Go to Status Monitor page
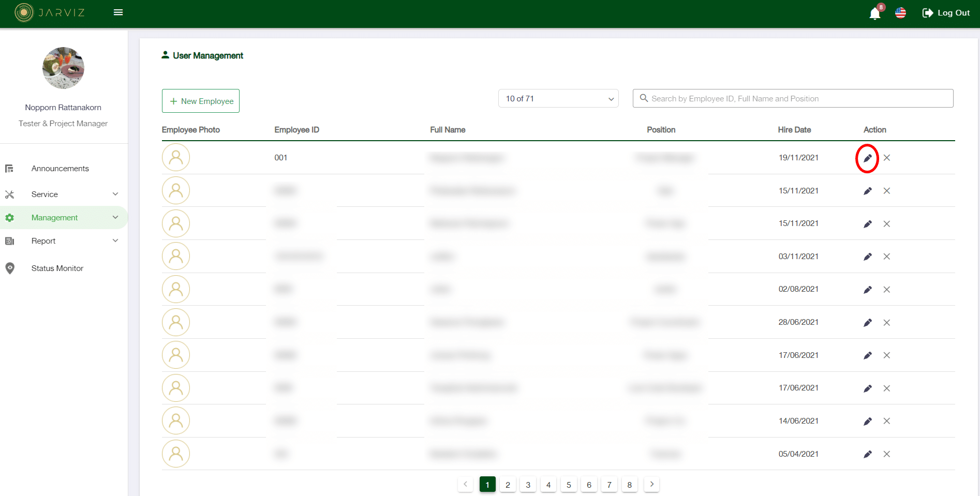 coord(57,268)
